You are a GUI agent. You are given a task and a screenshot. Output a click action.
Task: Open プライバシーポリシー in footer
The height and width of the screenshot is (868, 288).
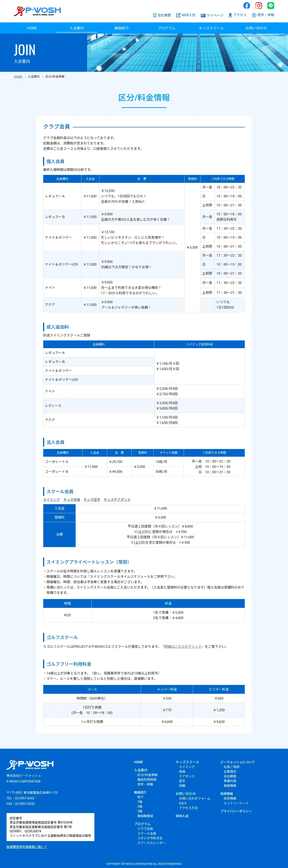click(236, 811)
